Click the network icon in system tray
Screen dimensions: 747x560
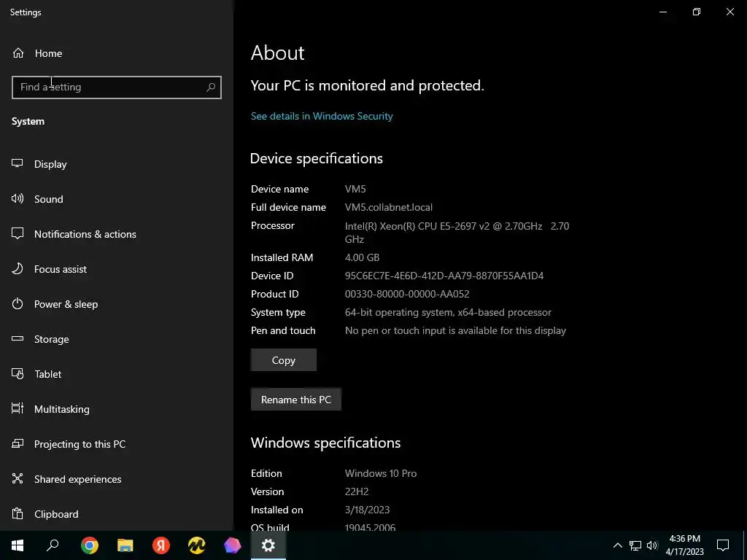635,545
